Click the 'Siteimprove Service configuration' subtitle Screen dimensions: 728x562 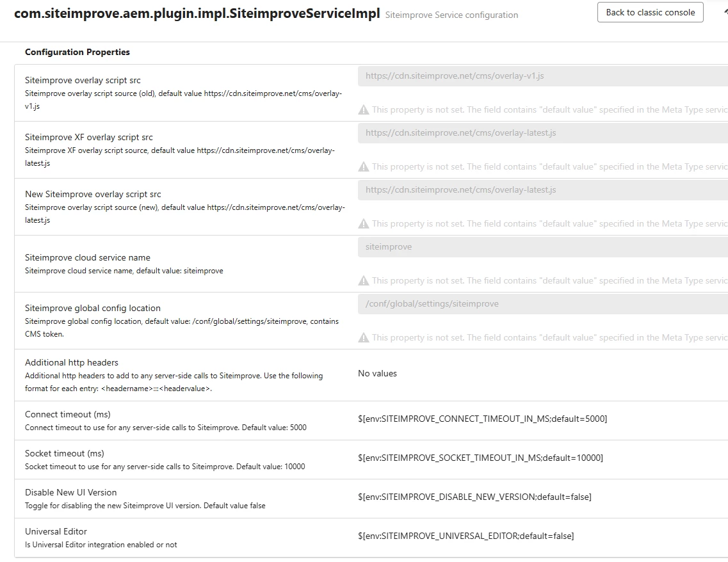pos(451,15)
